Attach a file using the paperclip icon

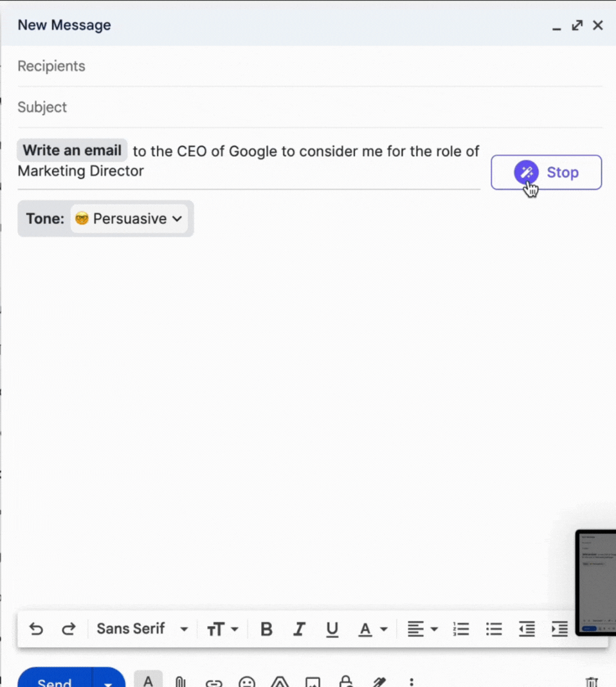click(181, 682)
